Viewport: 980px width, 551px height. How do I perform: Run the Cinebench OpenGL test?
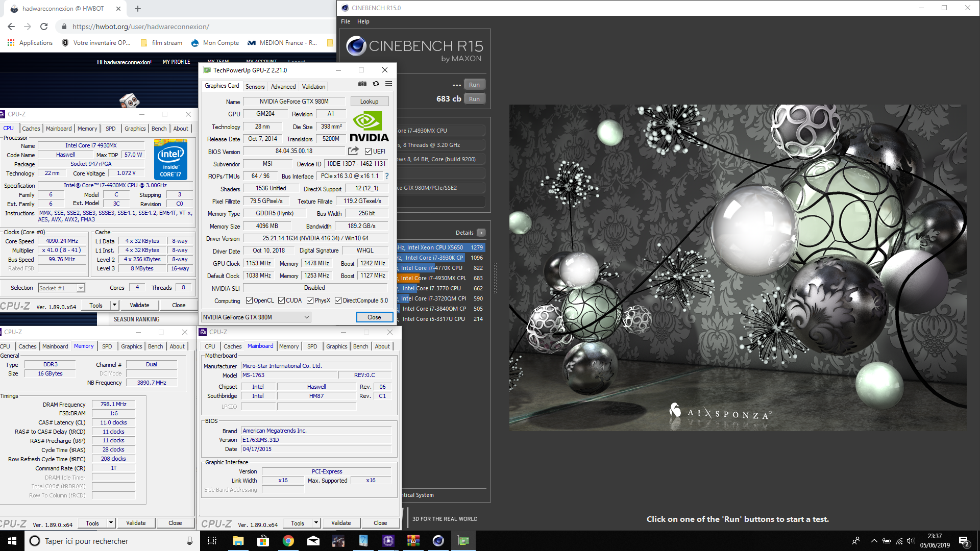[474, 85]
